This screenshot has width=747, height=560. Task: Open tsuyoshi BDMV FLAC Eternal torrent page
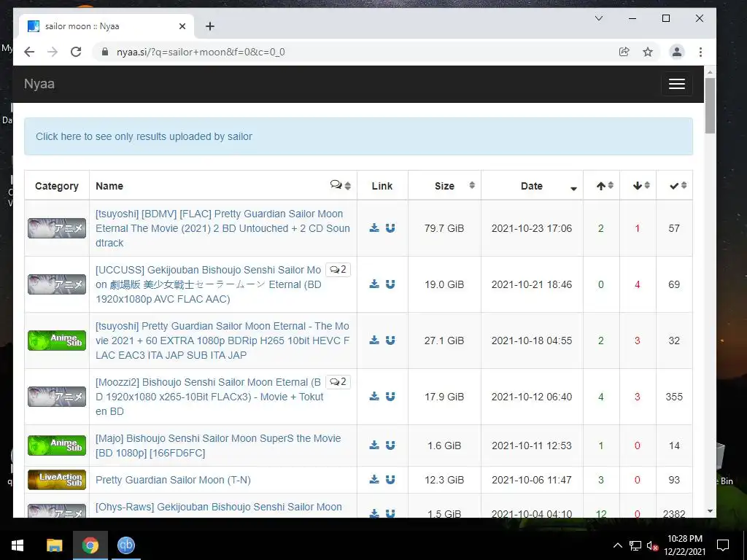222,228
